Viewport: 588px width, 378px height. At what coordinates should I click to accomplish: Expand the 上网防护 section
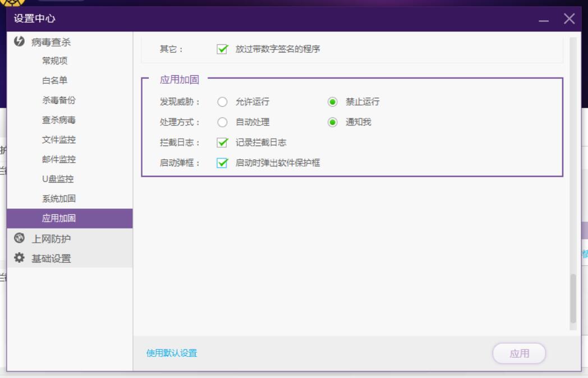[50, 239]
